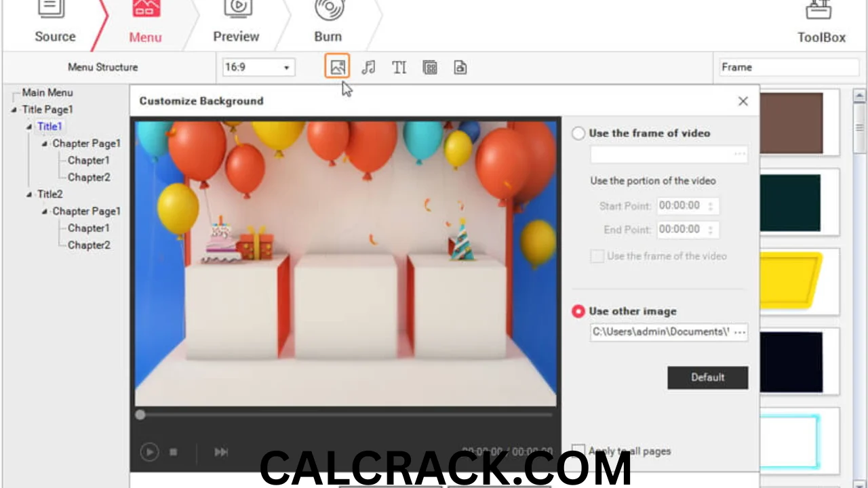Open the chapter thumbnail layout tool
This screenshot has height=488, width=868.
tap(429, 67)
